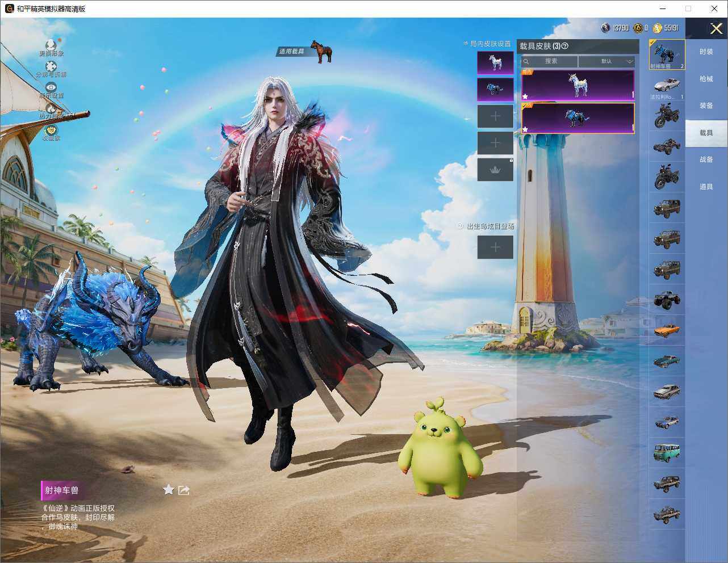Select the buggy vehicle

667,146
